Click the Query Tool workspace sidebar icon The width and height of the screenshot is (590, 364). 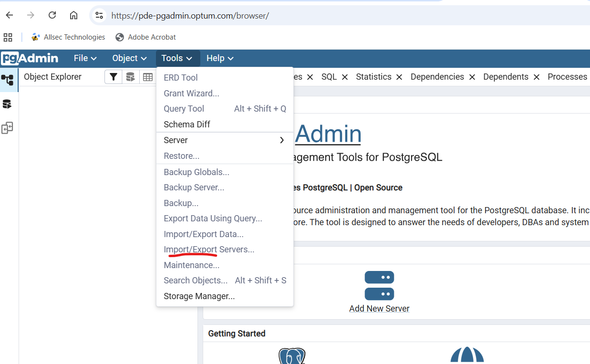tap(7, 104)
